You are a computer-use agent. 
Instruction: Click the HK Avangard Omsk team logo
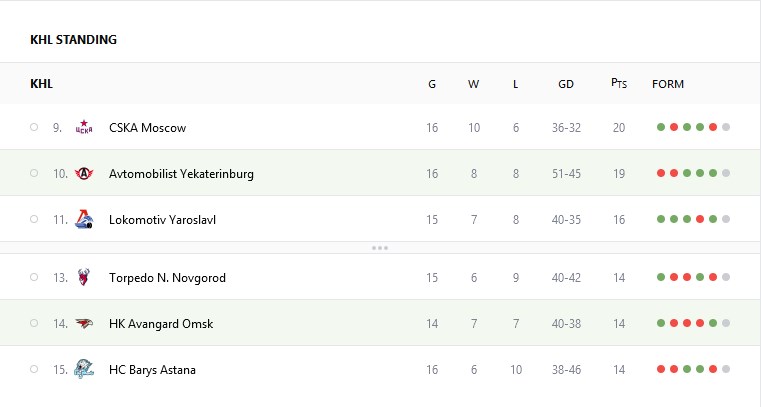[x=84, y=323]
